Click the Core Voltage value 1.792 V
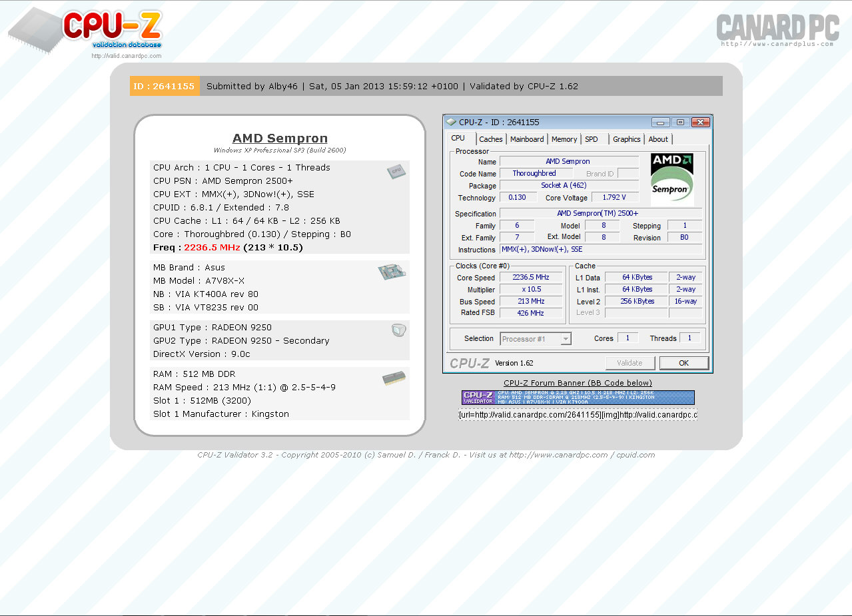852x616 pixels. click(614, 198)
